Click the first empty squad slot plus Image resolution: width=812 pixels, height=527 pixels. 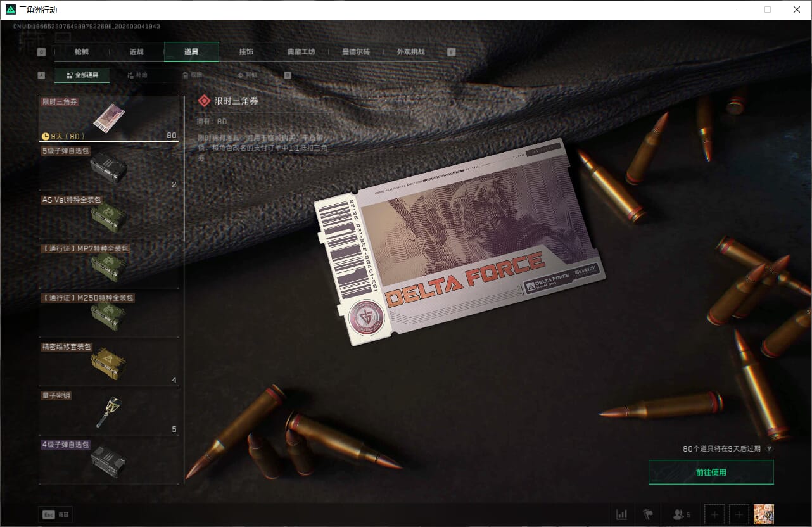[x=714, y=514]
